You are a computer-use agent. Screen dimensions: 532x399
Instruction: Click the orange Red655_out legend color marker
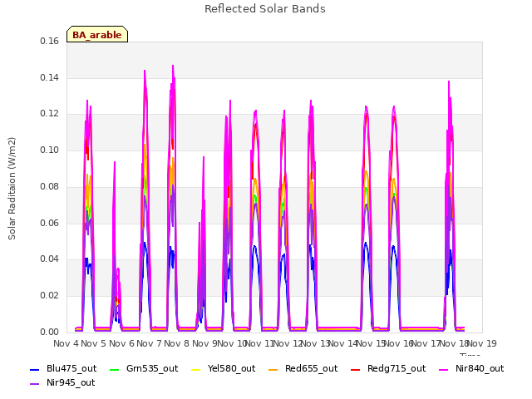tap(273, 369)
